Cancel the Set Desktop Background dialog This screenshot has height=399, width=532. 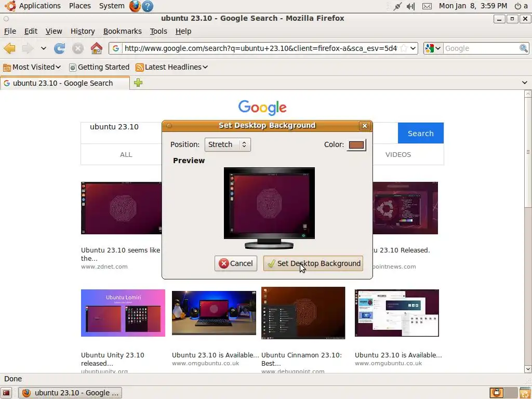236,263
